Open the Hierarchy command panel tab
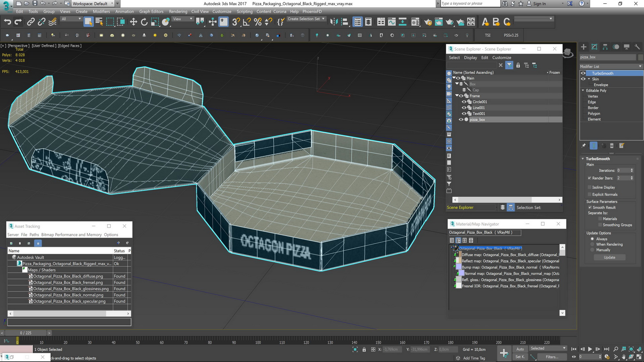The image size is (644, 362). click(x=605, y=47)
